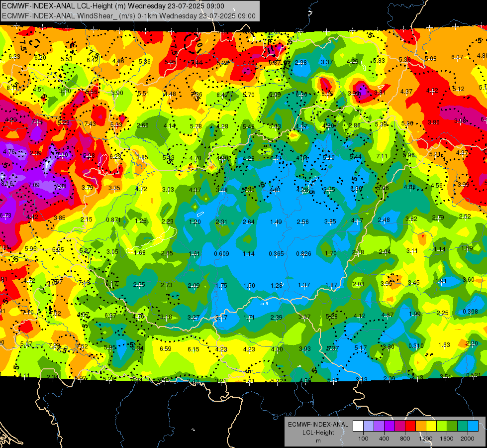Click the LCL-Height label in the legend box
487x448 pixels.
(318, 433)
